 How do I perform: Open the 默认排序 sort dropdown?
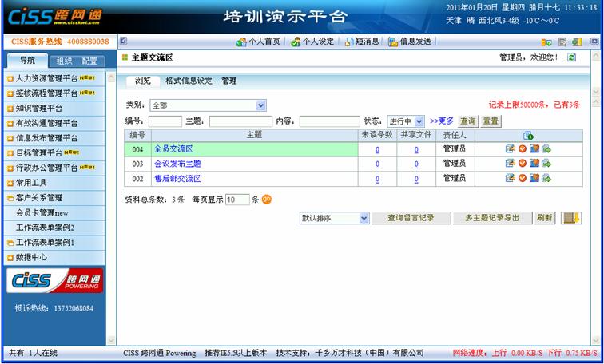(334, 218)
